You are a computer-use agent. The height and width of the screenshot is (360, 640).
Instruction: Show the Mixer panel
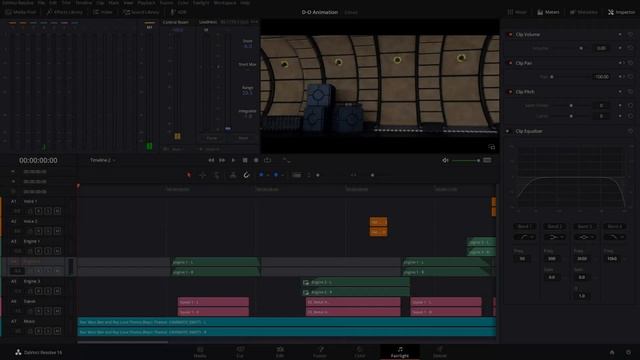517,12
